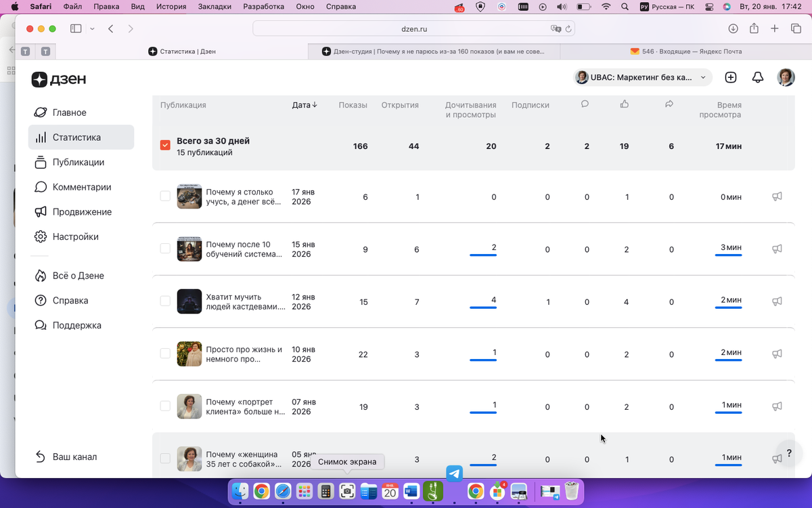Open notifications bell in Dzen header
812x508 pixels.
[758, 77]
